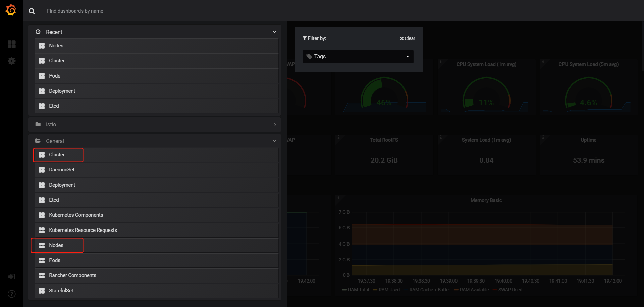
Task: Open Nodes dashboard from Recent list
Action: 157,46
